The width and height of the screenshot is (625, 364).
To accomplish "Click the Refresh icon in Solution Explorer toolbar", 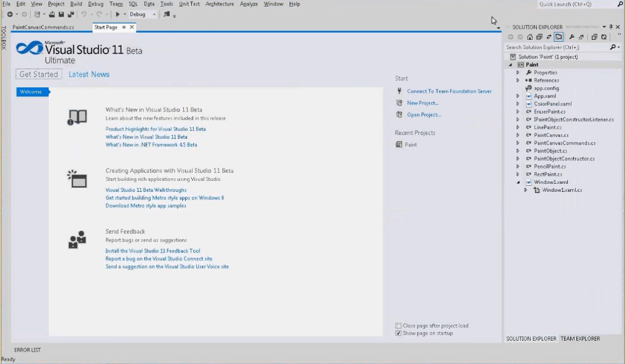I will coord(604,37).
